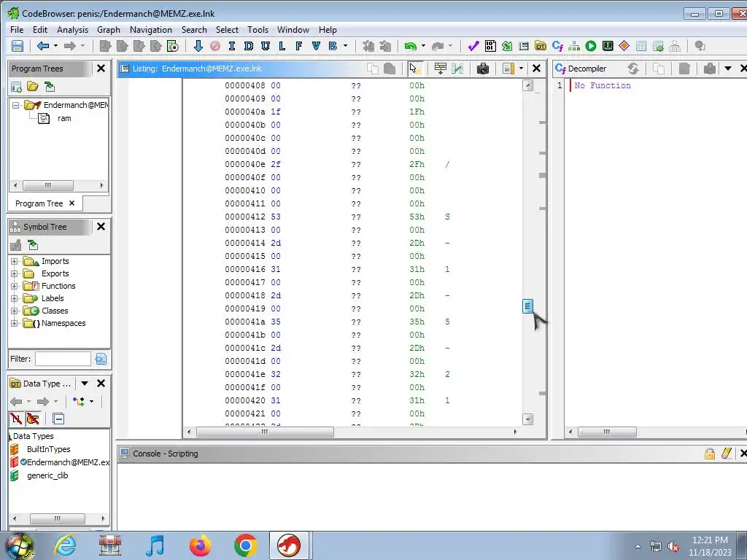Image resolution: width=747 pixels, height=560 pixels.
Task: Collapse all data types tree icon
Action: [58, 419]
